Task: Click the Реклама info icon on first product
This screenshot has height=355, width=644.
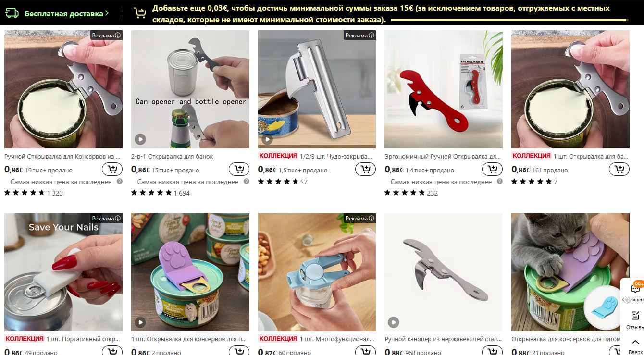Action: coord(118,35)
